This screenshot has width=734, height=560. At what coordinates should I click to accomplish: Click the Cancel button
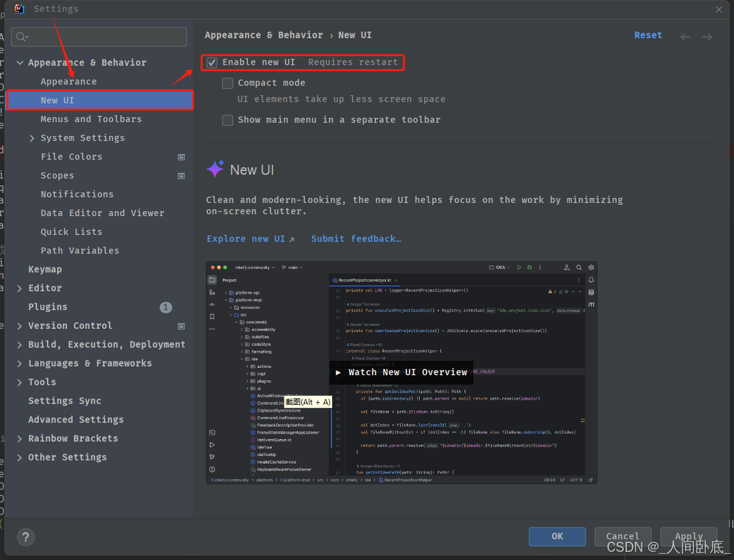623,537
